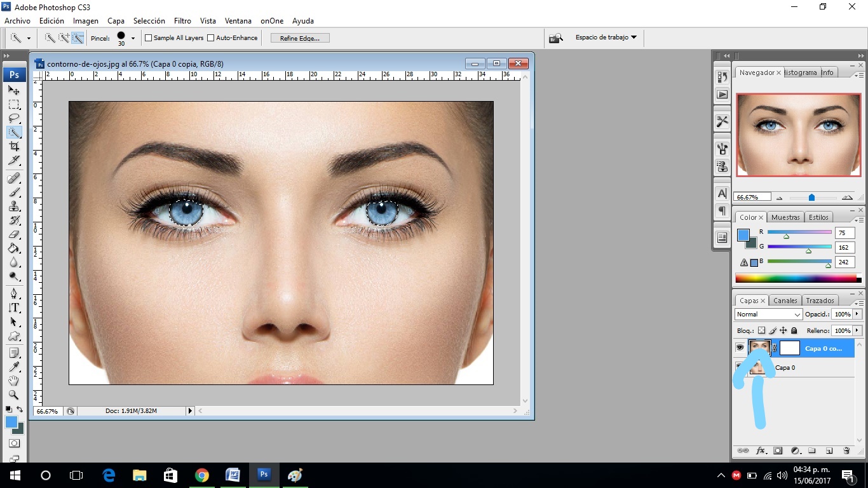Select the Hand tool
Image resolution: width=868 pixels, height=488 pixels.
[x=14, y=381]
